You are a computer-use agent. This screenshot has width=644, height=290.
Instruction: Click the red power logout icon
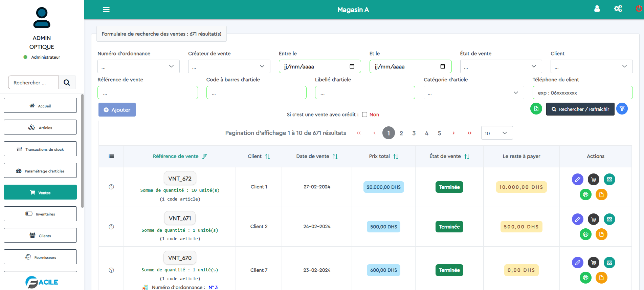click(x=639, y=9)
